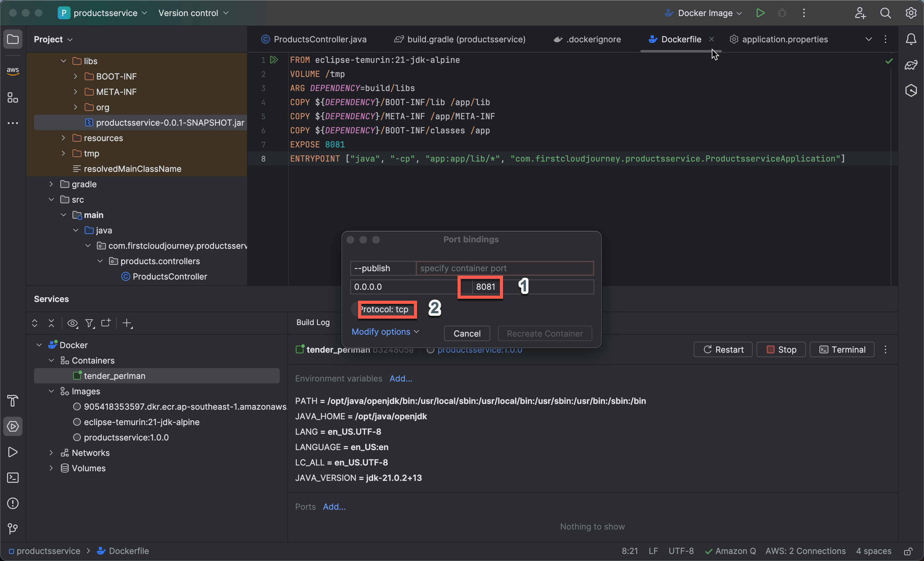
Task: Open the Amazon Q sidebar icon
Action: [911, 90]
